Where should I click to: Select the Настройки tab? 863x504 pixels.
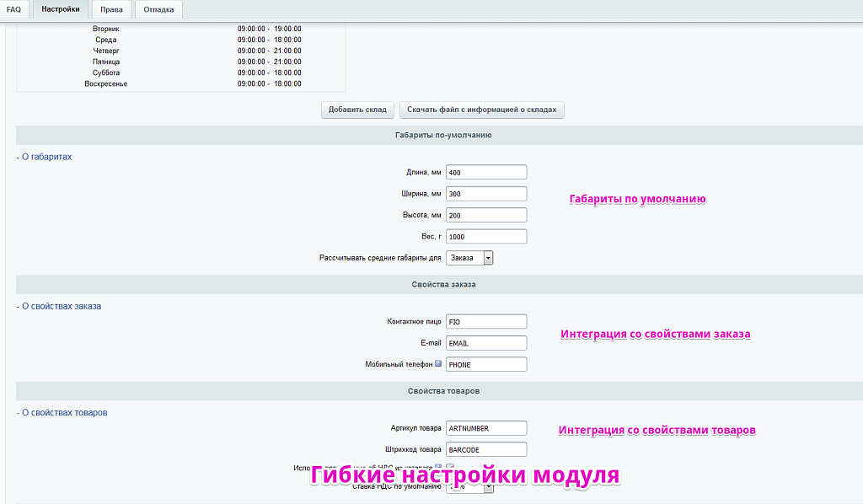59,9
